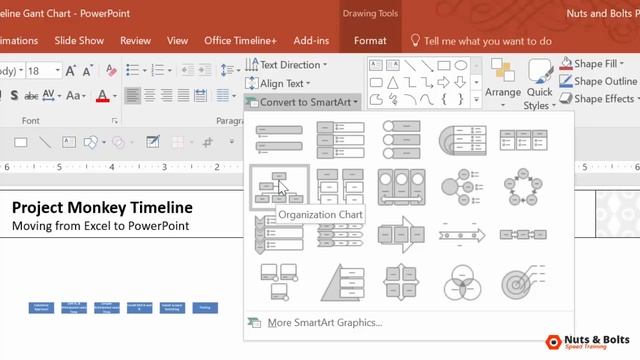Open Shape Fill options
The width and height of the screenshot is (640, 360).
[592, 64]
